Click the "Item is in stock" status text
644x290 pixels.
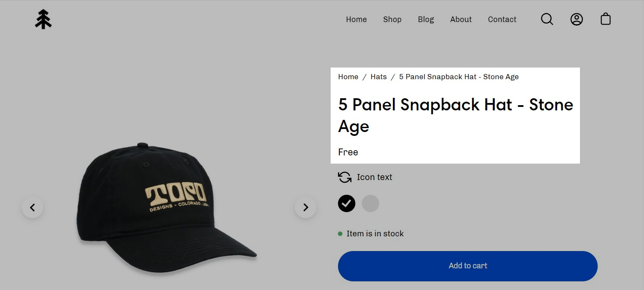(x=375, y=234)
